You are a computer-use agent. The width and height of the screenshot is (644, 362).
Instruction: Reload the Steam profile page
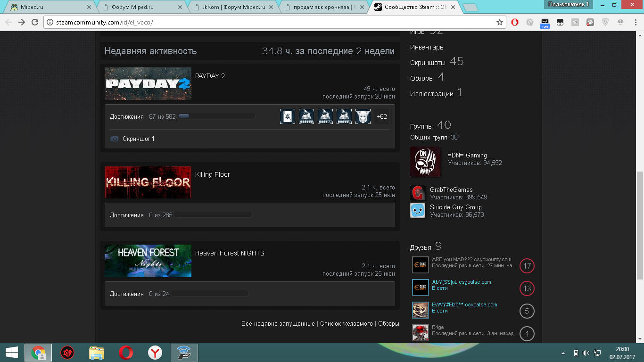(x=35, y=22)
